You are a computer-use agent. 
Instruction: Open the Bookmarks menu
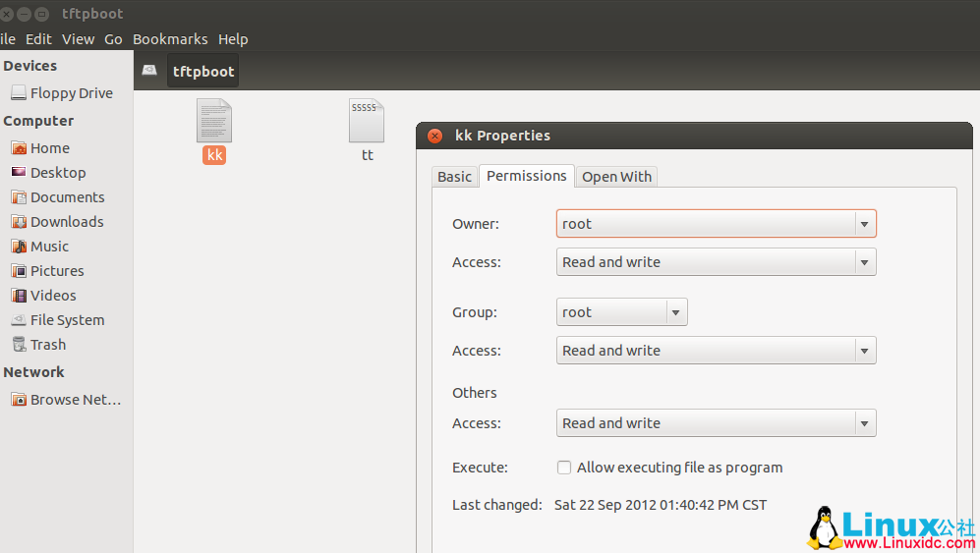pos(170,39)
